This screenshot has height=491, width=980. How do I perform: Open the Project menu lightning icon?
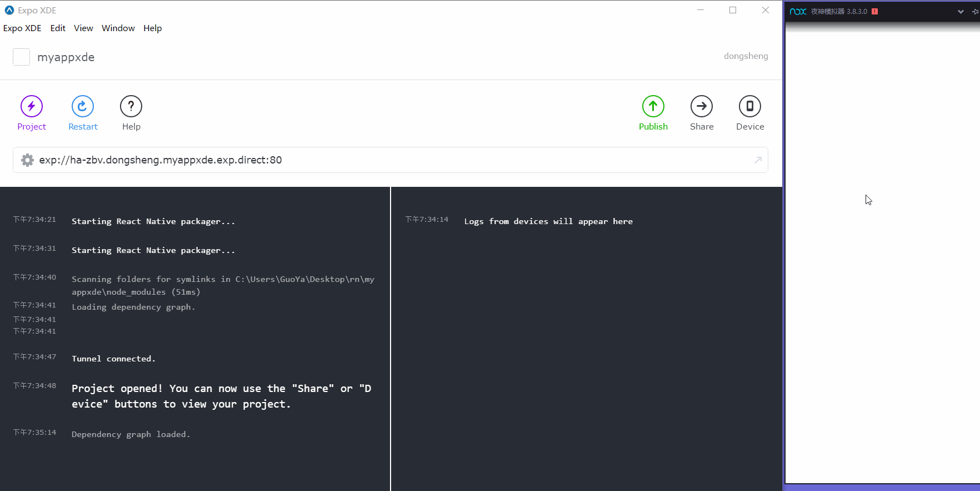click(x=32, y=106)
